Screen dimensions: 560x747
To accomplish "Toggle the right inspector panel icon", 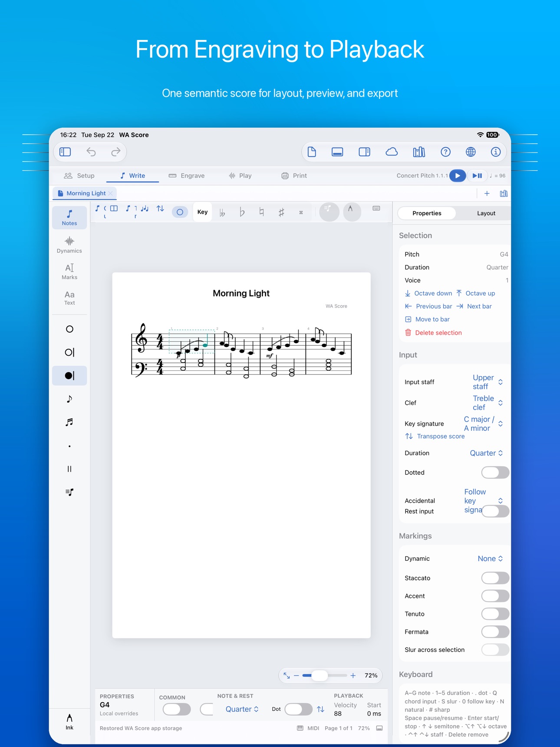I will pos(365,152).
